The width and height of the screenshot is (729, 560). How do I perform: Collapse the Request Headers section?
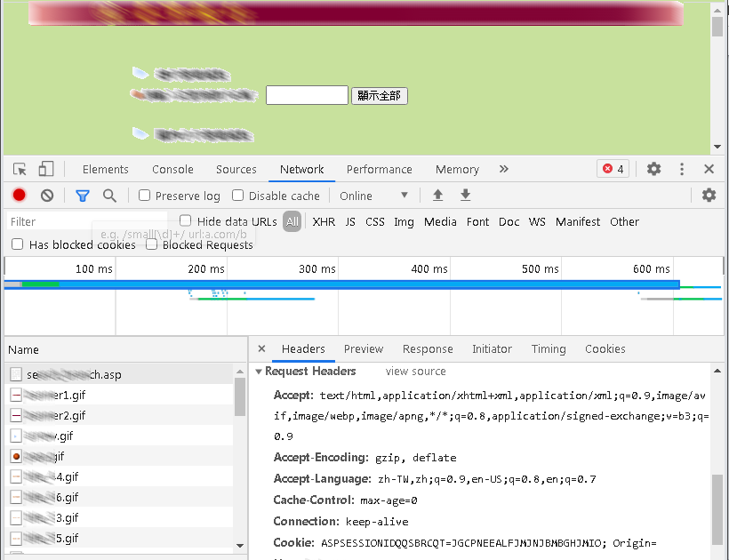tap(259, 371)
